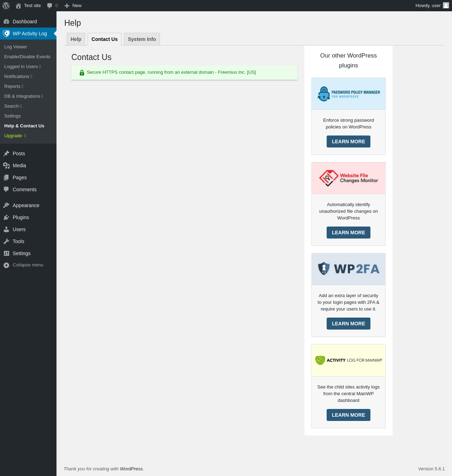Click the Password Policy Manager logo
The image size is (452, 476).
click(349, 94)
